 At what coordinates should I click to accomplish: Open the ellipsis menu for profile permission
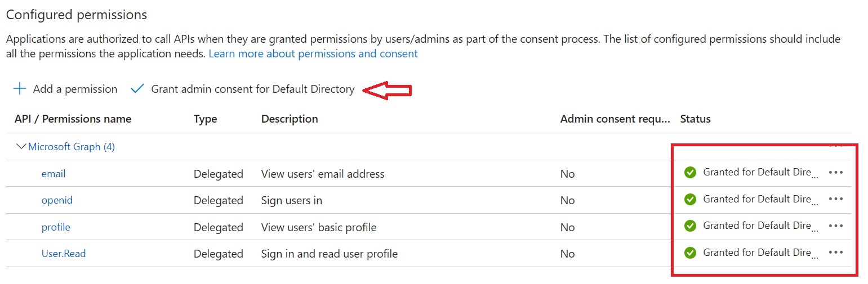[x=836, y=226]
